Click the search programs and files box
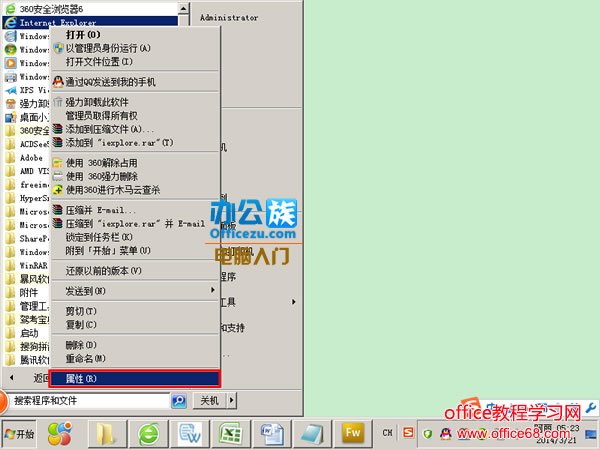Viewport: 600px width, 450px height. click(x=88, y=401)
